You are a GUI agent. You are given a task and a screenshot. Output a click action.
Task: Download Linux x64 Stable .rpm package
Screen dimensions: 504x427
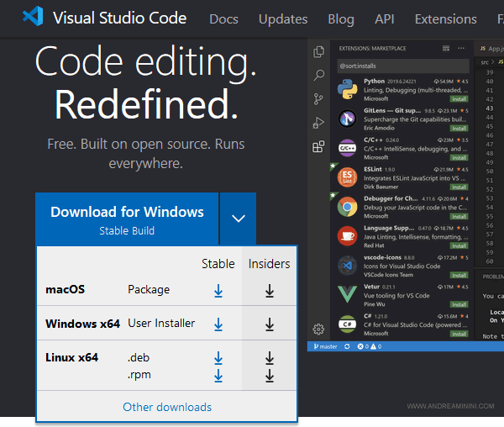coord(218,376)
